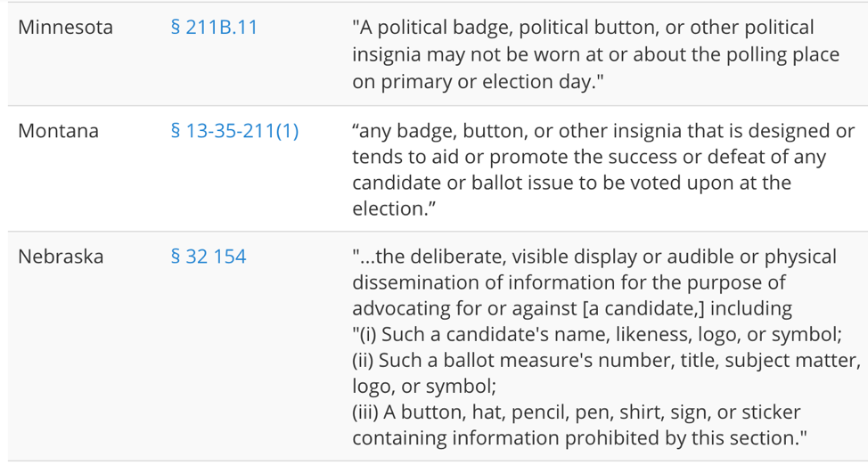The width and height of the screenshot is (868, 465).
Task: Click the line "advocating for or against [a candidate,]"
Action: coord(572,309)
